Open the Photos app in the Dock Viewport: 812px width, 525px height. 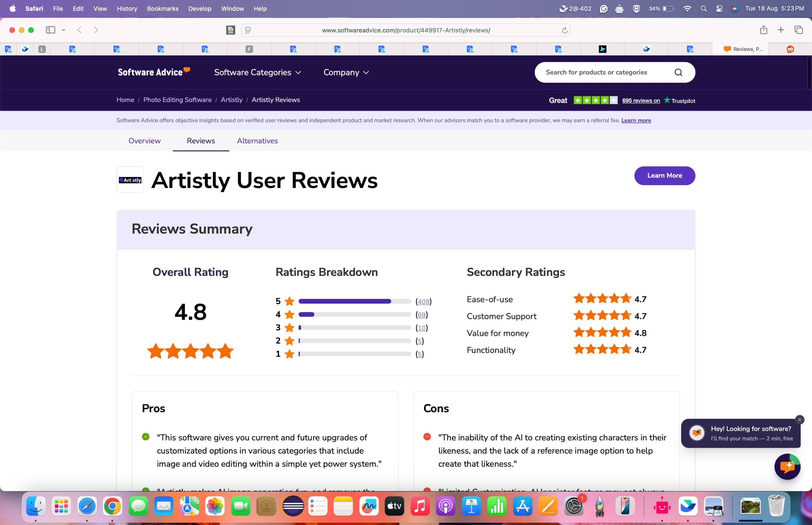coord(215,506)
